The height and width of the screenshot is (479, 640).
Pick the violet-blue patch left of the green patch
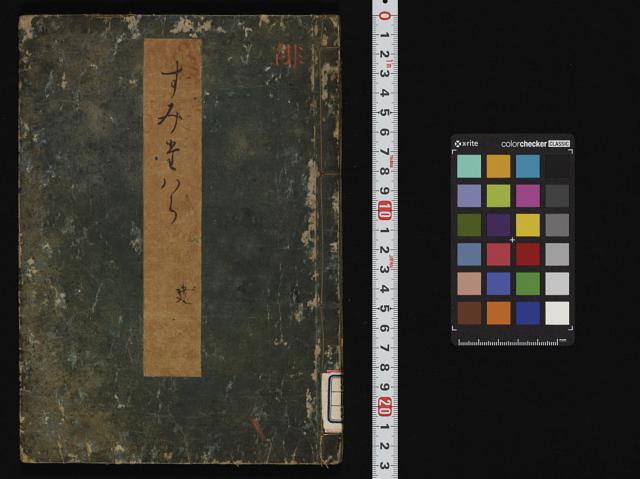(x=498, y=284)
